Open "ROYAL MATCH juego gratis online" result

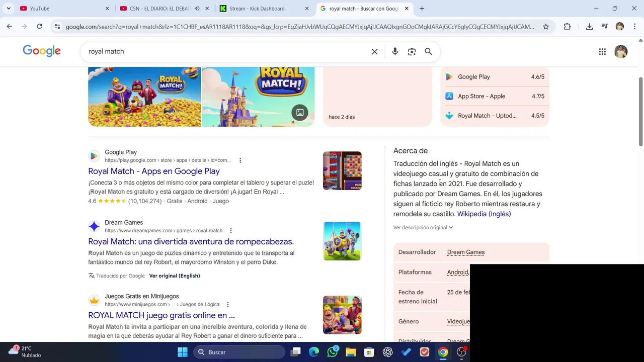click(162, 315)
